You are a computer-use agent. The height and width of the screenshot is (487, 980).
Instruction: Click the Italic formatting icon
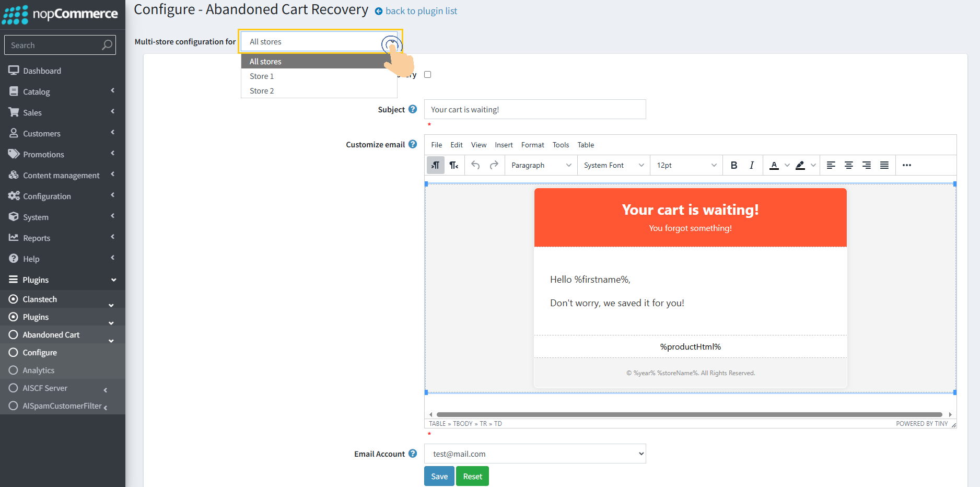(751, 165)
